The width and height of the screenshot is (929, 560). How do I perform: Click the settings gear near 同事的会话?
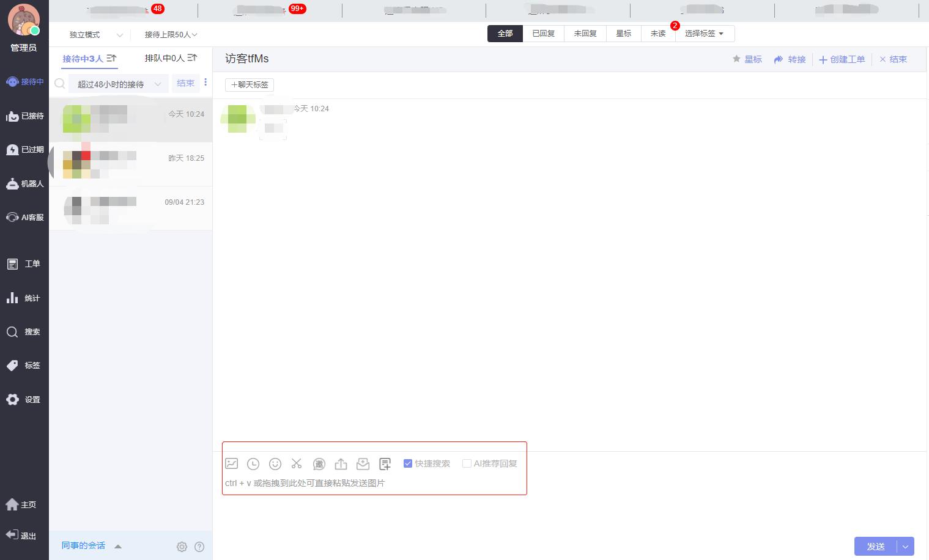(x=182, y=547)
